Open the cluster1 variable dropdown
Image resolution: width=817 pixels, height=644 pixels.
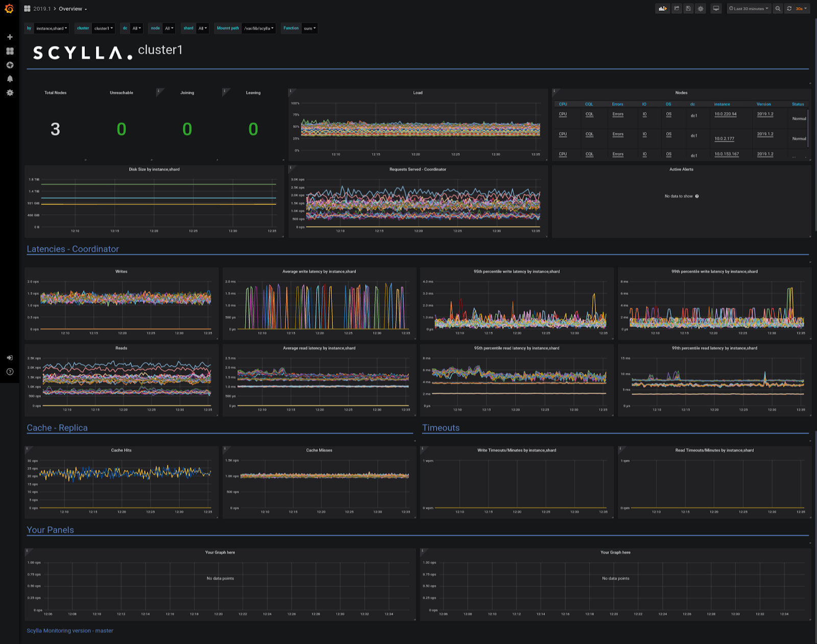[104, 29]
